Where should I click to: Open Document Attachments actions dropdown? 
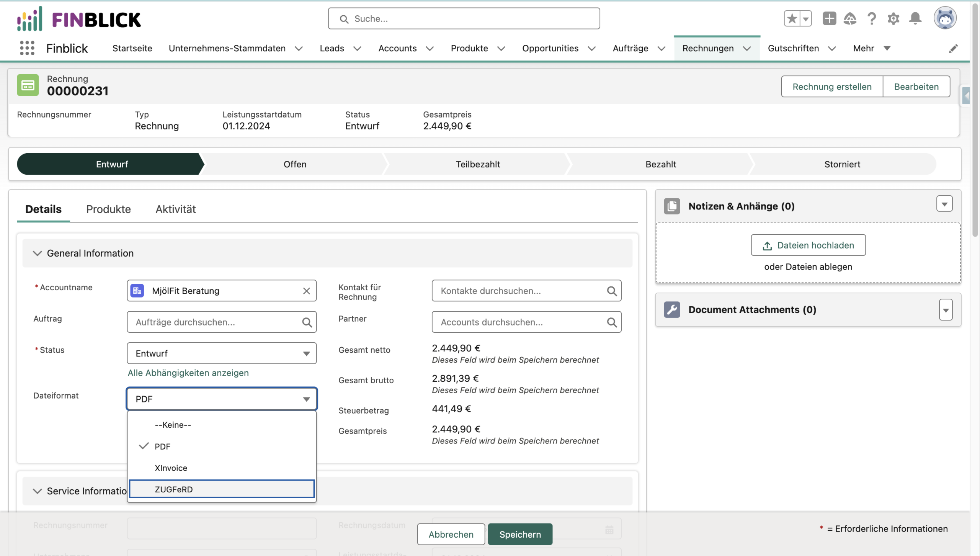pyautogui.click(x=946, y=310)
